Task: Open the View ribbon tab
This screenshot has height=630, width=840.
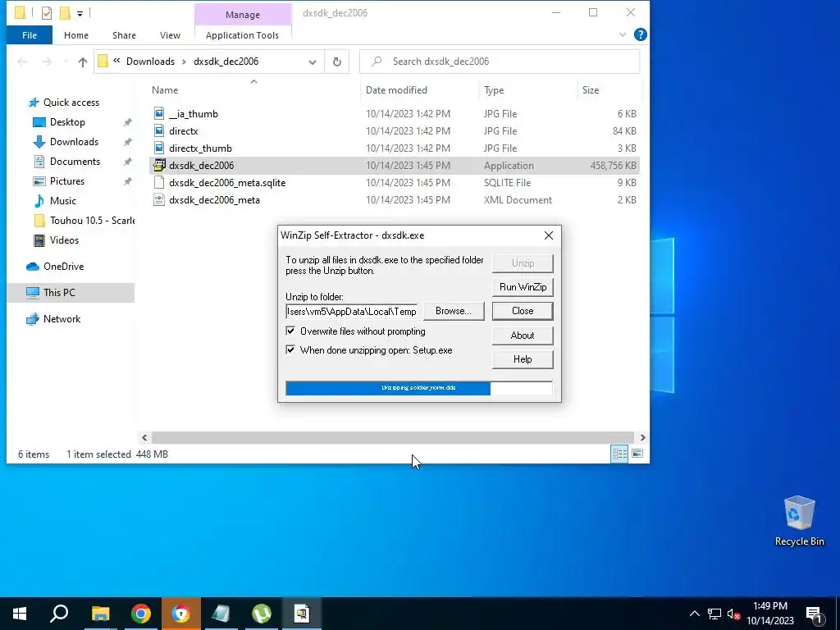Action: [170, 35]
